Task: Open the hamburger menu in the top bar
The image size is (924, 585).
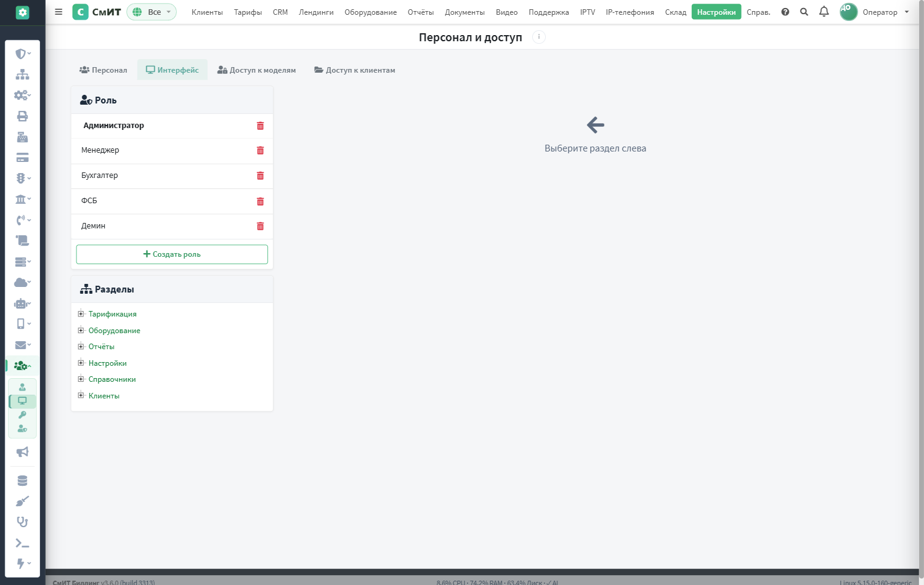Action: (x=59, y=12)
